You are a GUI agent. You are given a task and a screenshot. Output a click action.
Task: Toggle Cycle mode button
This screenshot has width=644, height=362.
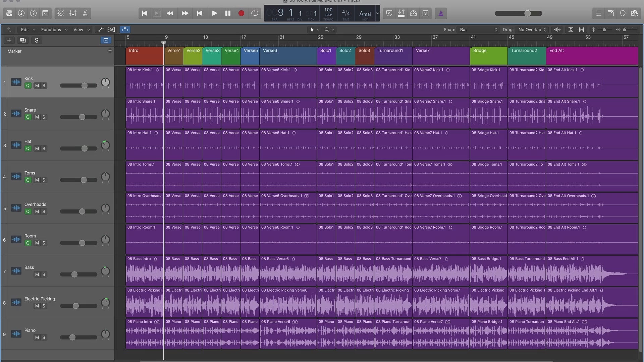(255, 13)
